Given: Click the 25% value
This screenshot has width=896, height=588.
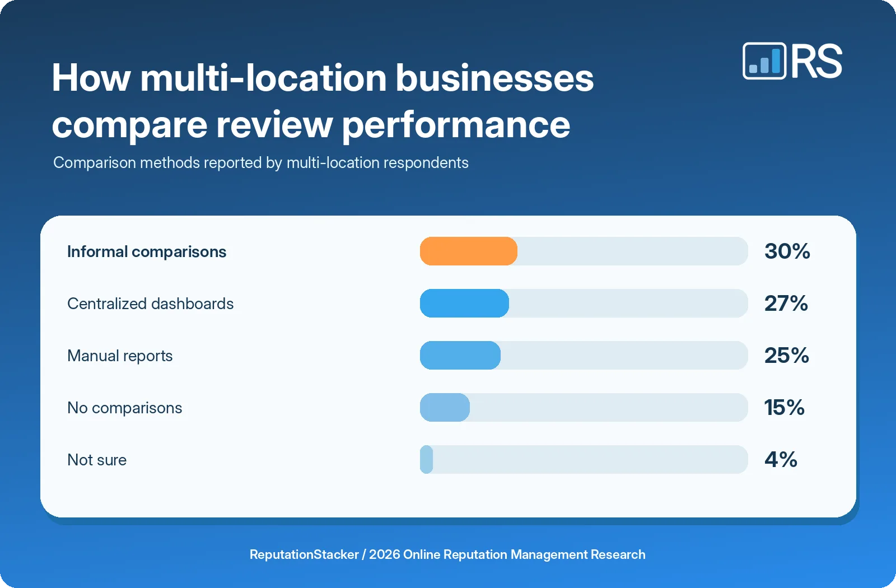Looking at the screenshot, I should coord(787,356).
